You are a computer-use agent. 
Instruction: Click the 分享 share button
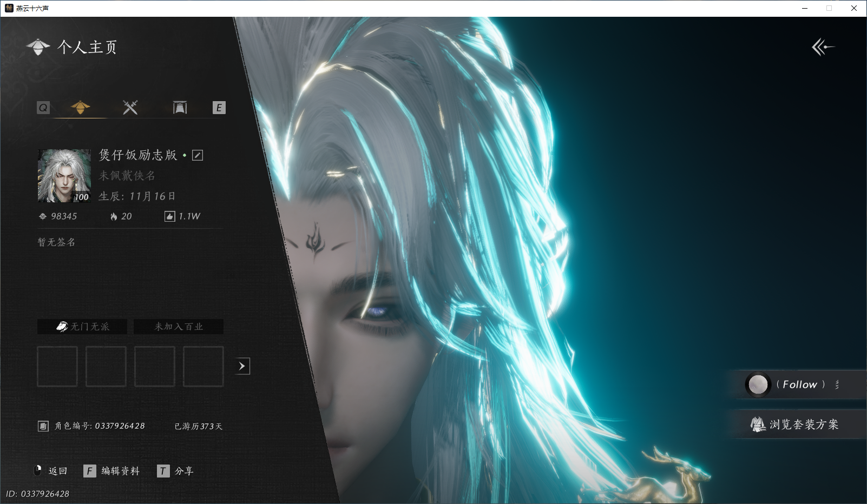click(175, 471)
